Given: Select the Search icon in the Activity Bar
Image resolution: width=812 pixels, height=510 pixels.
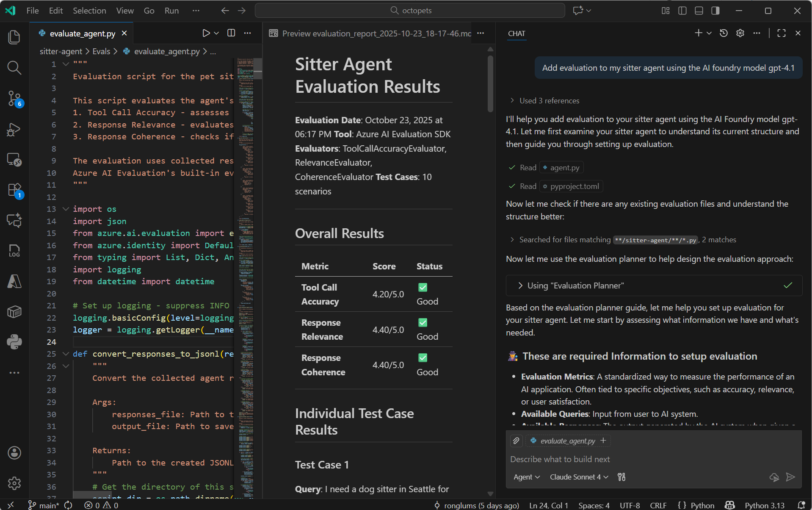Looking at the screenshot, I should click(x=14, y=68).
